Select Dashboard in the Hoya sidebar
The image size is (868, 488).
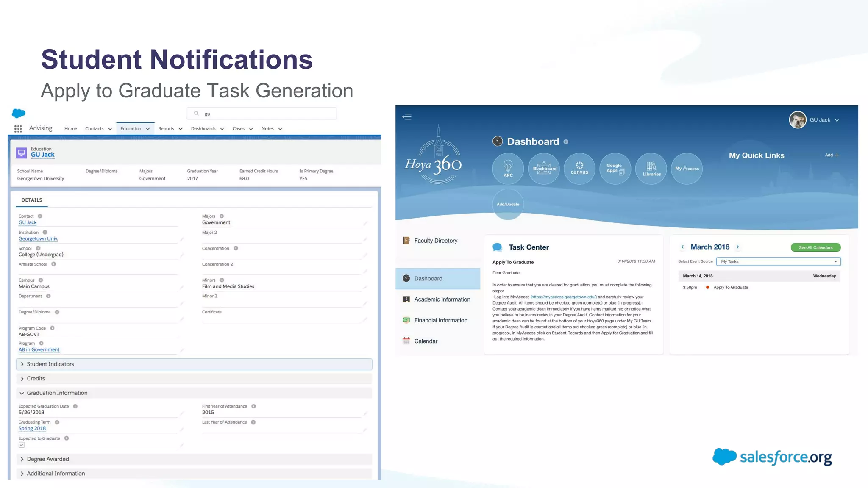[438, 278]
